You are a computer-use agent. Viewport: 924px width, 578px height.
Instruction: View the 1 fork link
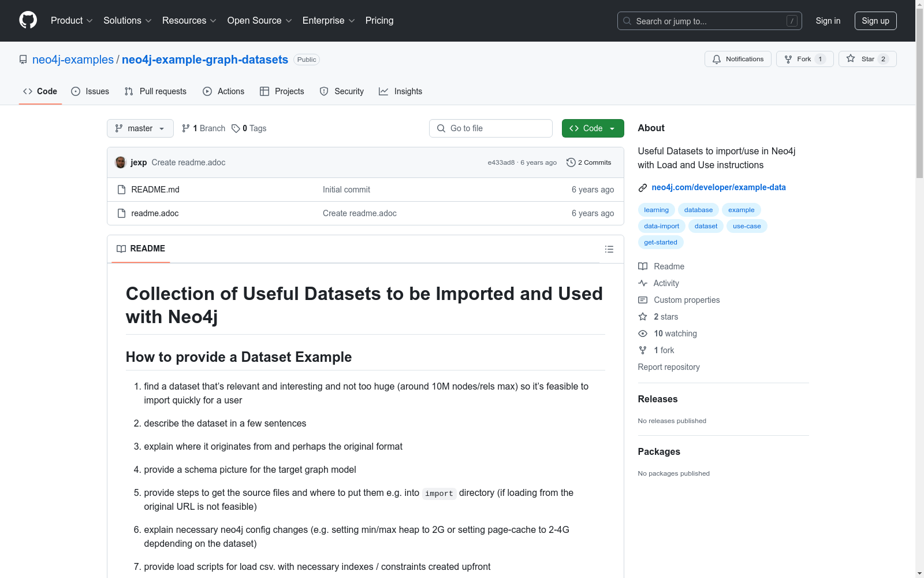[x=656, y=350]
